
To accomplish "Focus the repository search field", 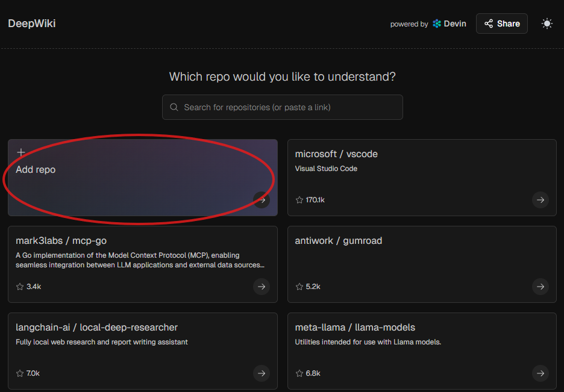I will 283,107.
